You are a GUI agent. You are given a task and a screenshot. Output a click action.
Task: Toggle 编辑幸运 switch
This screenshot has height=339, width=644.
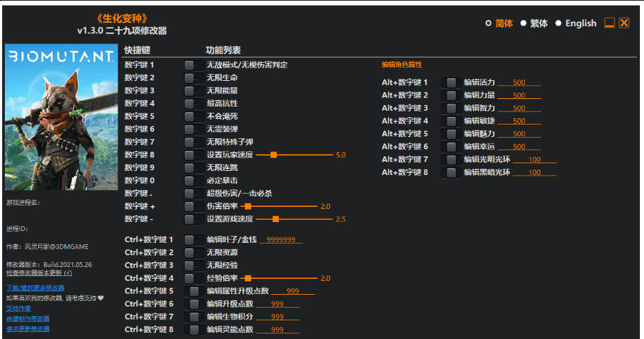pos(451,147)
